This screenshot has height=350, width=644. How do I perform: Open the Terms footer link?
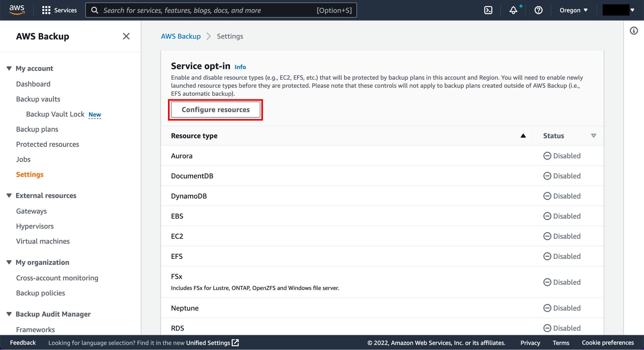(x=561, y=342)
